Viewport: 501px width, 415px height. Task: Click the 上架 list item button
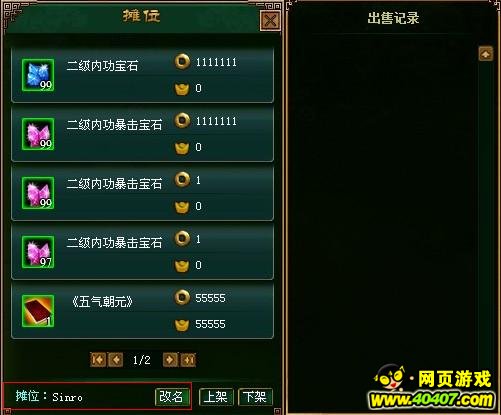pos(216,397)
